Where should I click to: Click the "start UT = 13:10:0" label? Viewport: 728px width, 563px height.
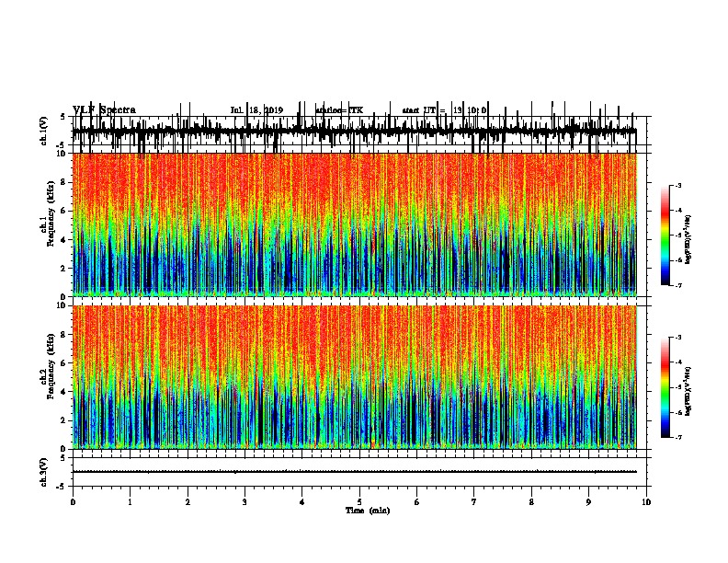[x=444, y=110]
